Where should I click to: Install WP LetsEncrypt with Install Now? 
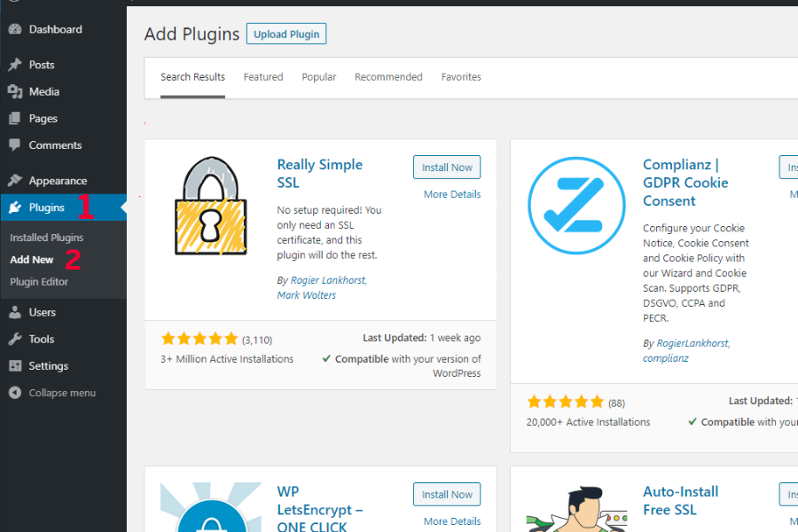click(447, 495)
